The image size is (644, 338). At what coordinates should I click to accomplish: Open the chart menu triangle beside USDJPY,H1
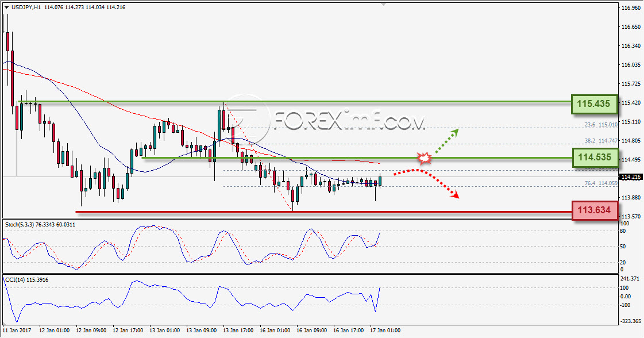[x=6, y=7]
